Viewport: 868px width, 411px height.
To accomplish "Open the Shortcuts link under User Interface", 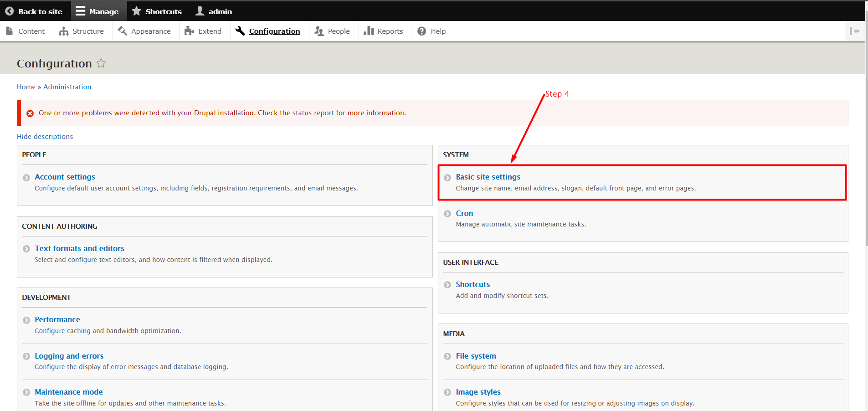I will click(x=473, y=284).
